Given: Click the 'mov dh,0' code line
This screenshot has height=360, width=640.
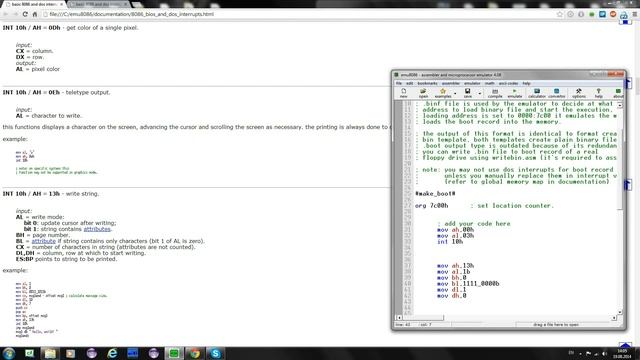Looking at the screenshot, I should pyautogui.click(x=451, y=296).
